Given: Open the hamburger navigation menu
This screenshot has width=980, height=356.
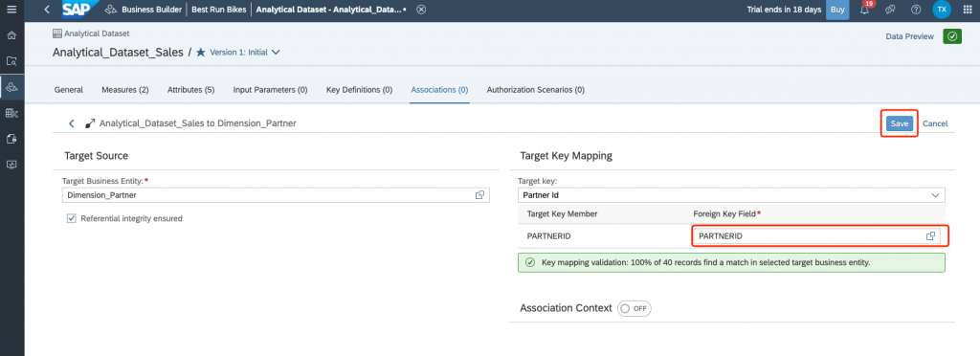Looking at the screenshot, I should pyautogui.click(x=11, y=10).
